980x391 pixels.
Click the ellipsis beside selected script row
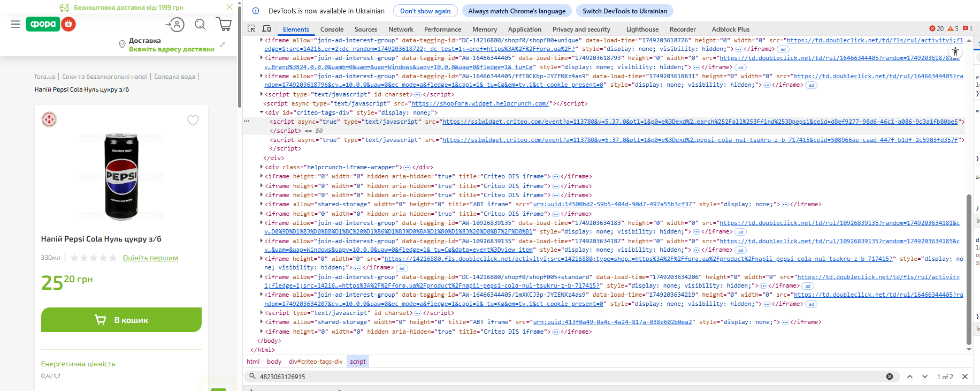pyautogui.click(x=247, y=122)
